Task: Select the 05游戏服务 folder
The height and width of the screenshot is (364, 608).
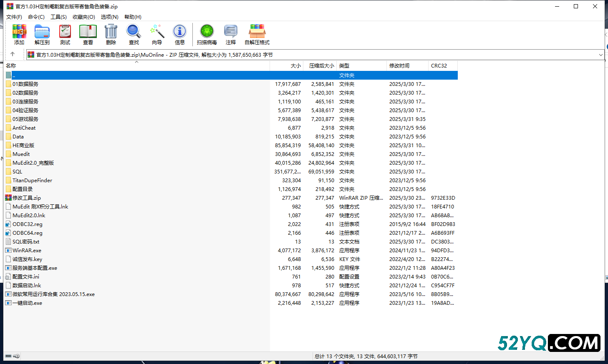Action: [25, 119]
